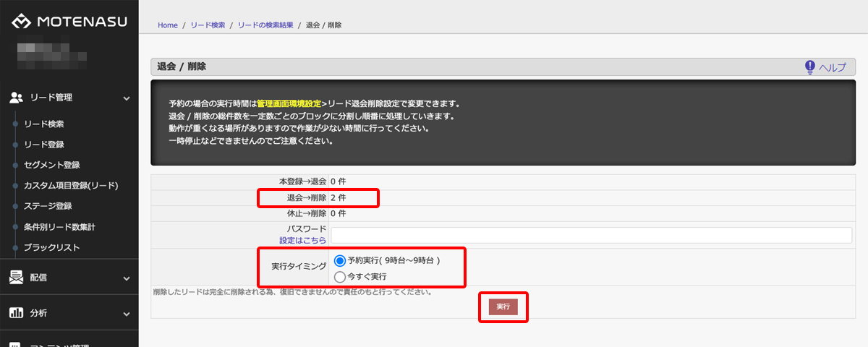This screenshot has width=868, height=347.
Task: Click the lead management people icon
Action: click(x=17, y=98)
